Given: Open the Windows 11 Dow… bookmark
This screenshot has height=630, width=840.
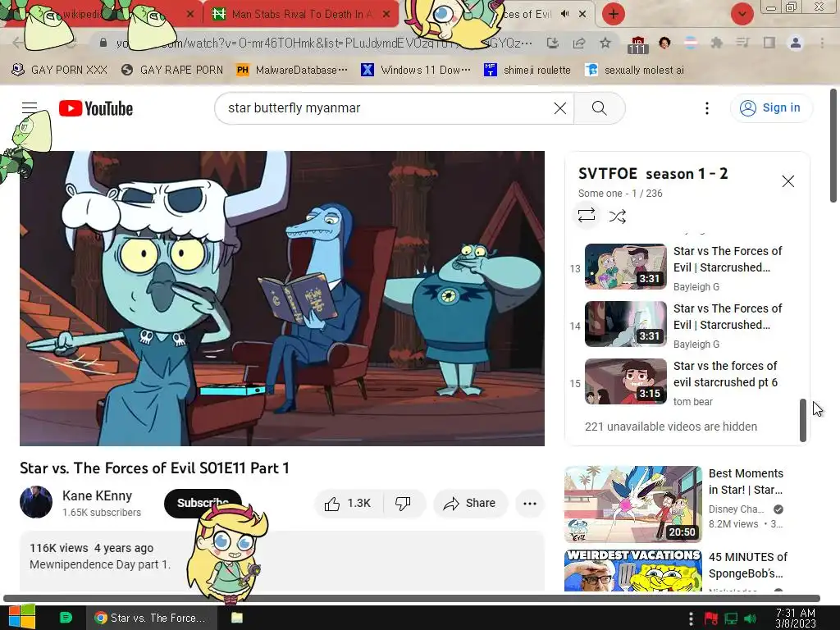Looking at the screenshot, I should [416, 70].
